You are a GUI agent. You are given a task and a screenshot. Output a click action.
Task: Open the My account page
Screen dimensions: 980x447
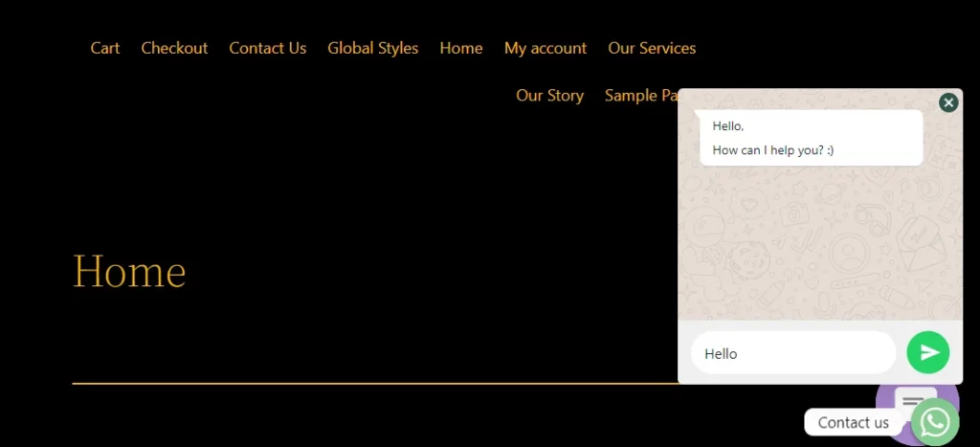pyautogui.click(x=546, y=48)
